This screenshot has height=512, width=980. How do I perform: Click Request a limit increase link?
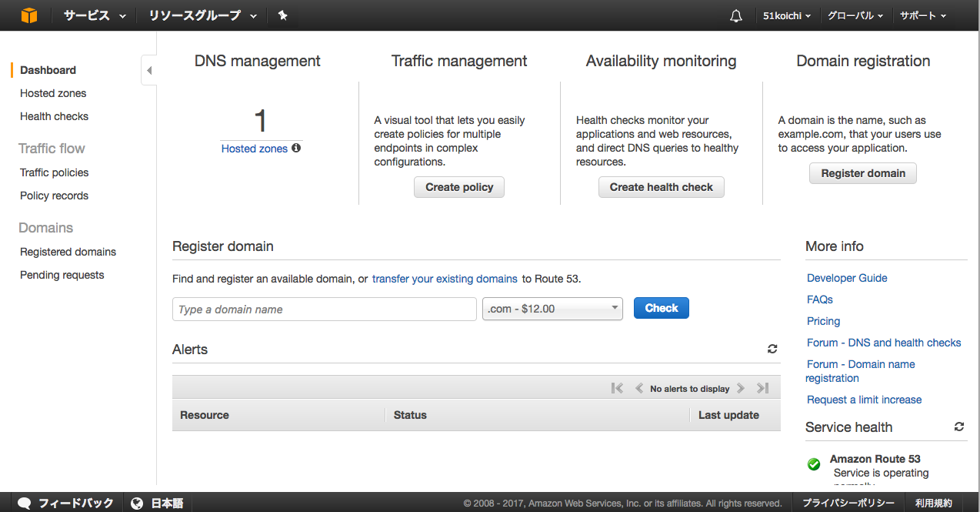(x=864, y=400)
